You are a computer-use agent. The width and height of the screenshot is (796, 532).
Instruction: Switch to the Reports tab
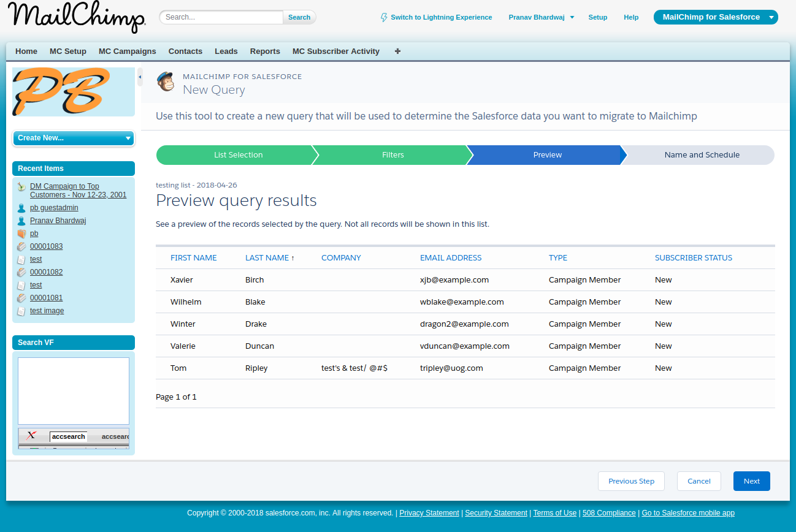click(x=265, y=51)
